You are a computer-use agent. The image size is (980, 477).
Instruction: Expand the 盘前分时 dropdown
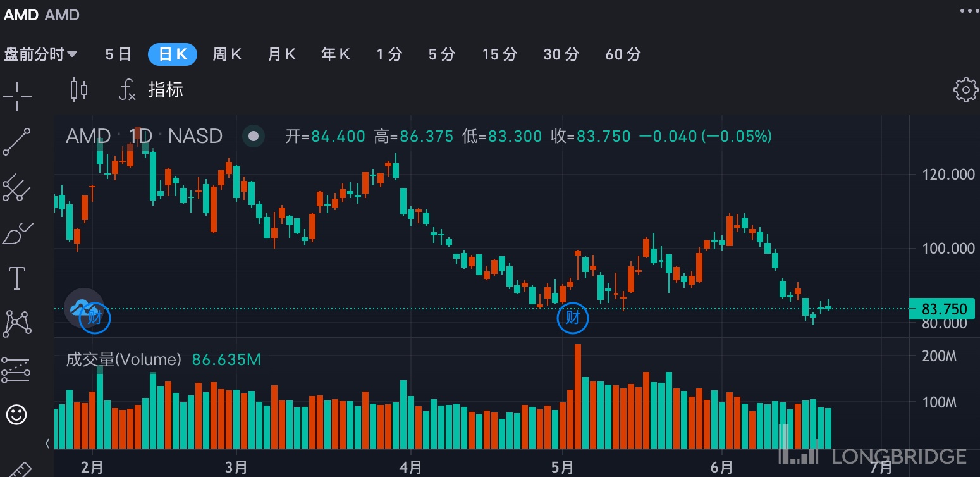(40, 55)
